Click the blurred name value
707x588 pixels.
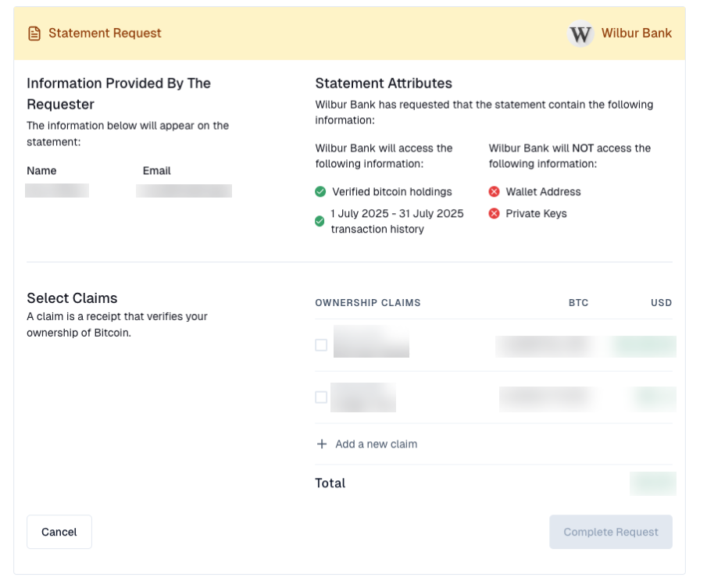click(x=57, y=191)
